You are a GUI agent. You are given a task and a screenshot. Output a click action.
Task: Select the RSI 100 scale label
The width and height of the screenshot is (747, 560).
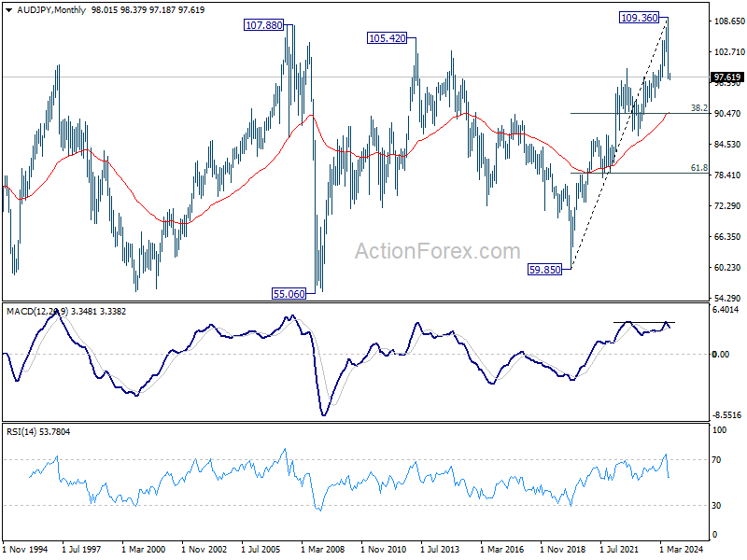click(x=719, y=430)
